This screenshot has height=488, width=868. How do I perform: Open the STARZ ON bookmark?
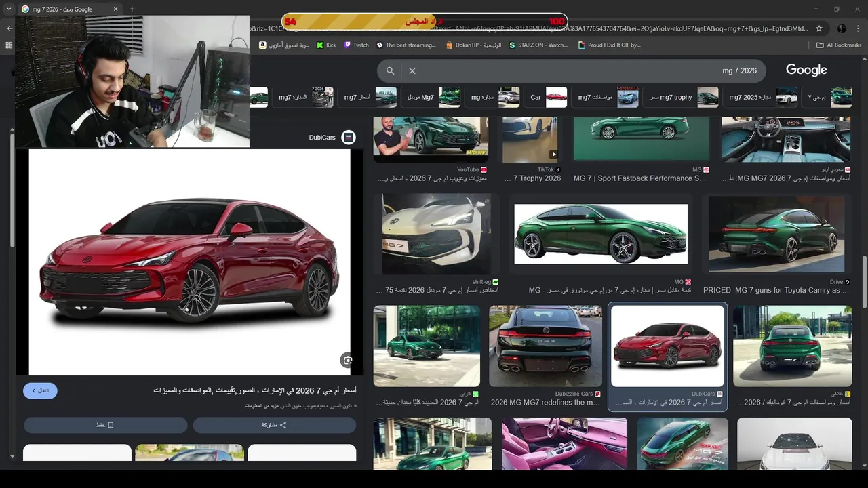click(538, 45)
